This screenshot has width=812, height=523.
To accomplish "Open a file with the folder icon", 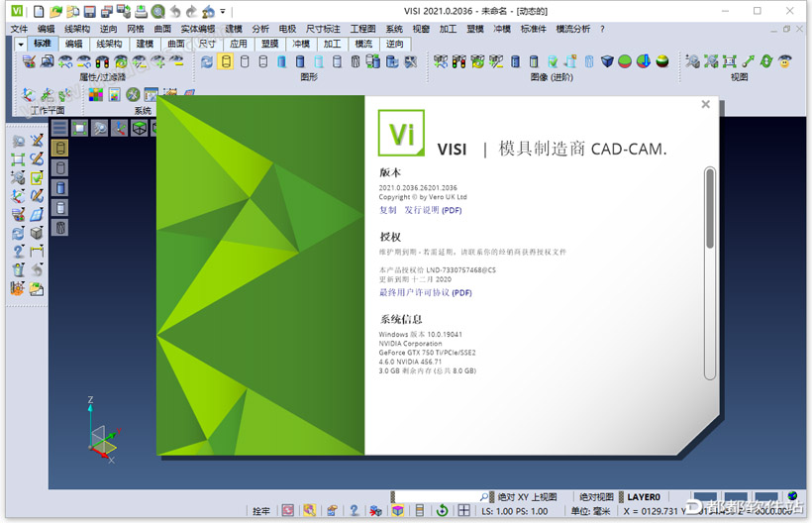I will [55, 11].
